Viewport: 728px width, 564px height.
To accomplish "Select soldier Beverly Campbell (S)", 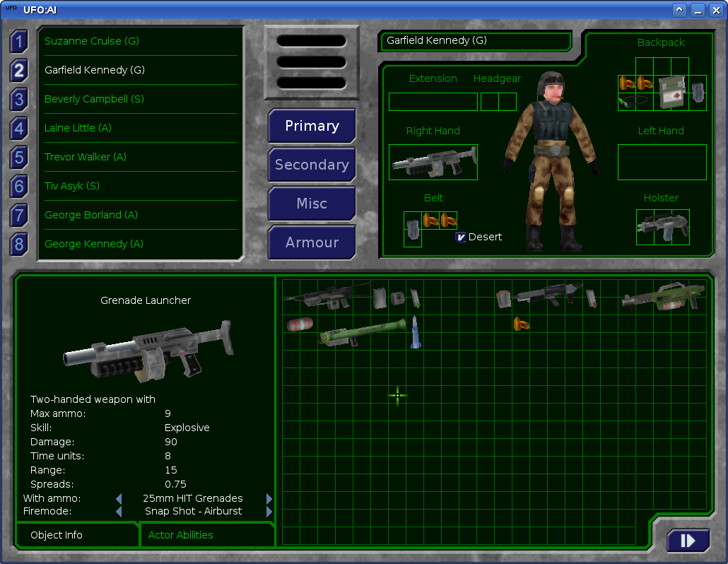I will pos(141,100).
